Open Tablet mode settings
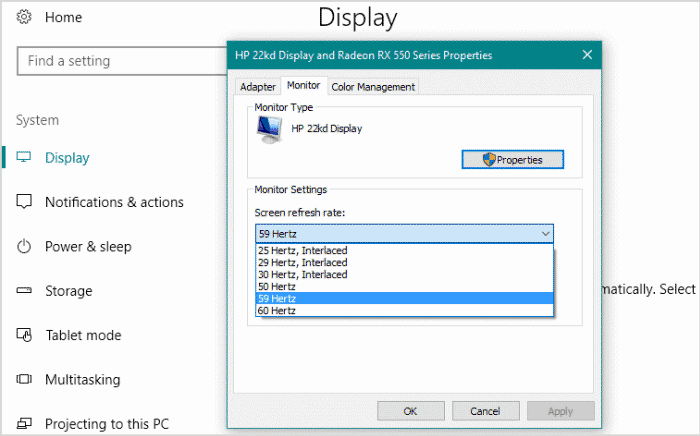Image resolution: width=700 pixels, height=436 pixels. 83,335
